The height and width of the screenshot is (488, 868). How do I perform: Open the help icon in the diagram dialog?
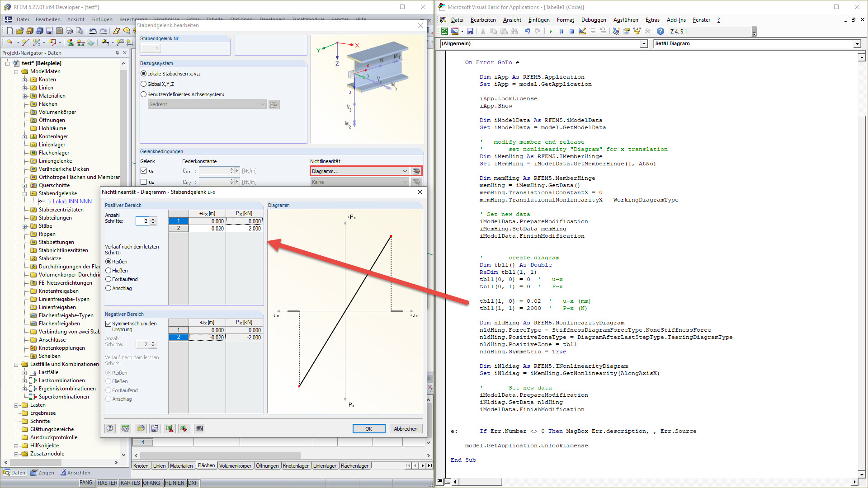(x=110, y=428)
